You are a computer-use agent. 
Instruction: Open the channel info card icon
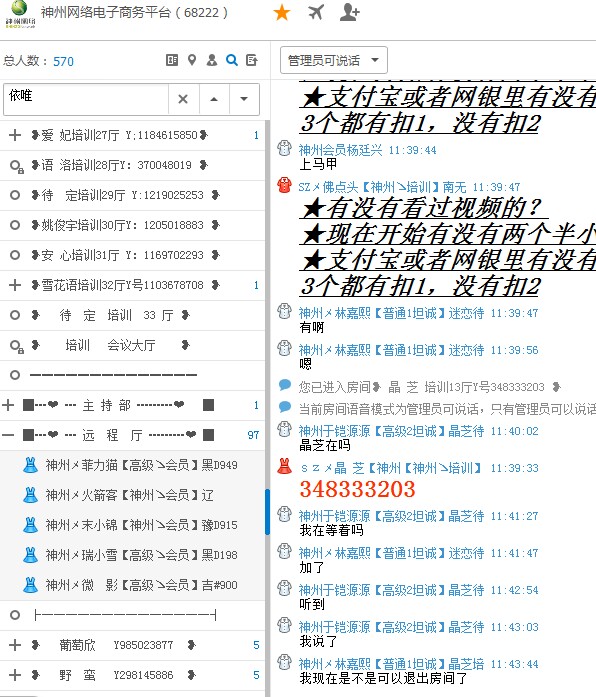coord(172,60)
